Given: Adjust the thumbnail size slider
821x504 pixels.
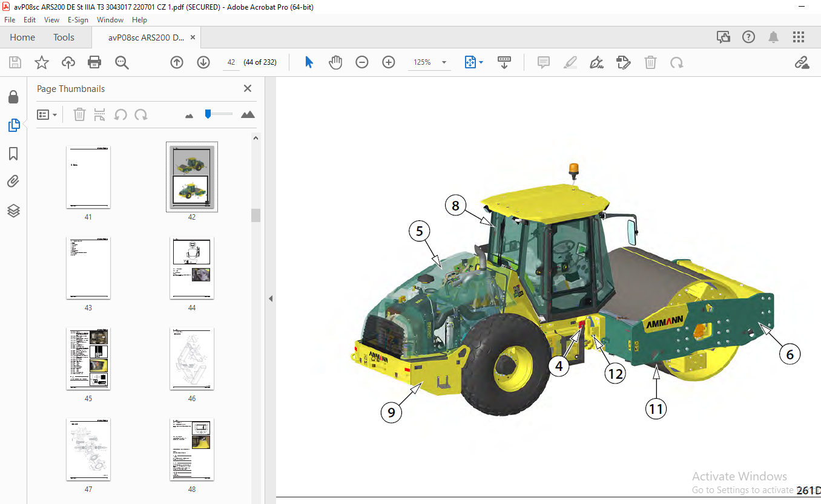Looking at the screenshot, I should [208, 113].
